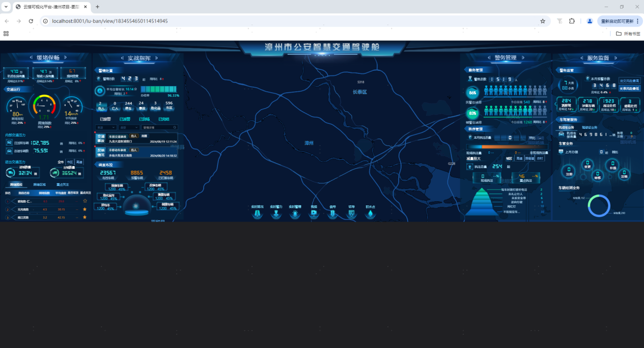Screen dimensions: 644x348
Task: Select the 实时警情 alarm light icon
Action: pyautogui.click(x=295, y=215)
